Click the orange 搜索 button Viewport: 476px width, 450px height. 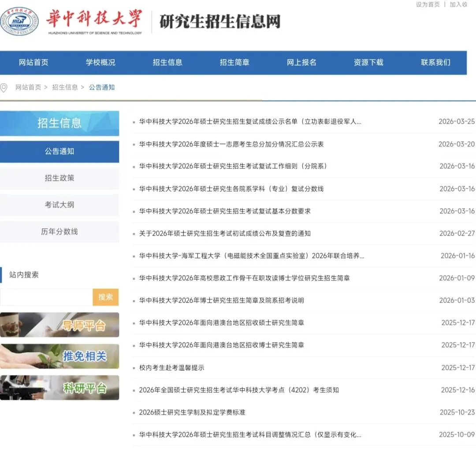tap(106, 297)
